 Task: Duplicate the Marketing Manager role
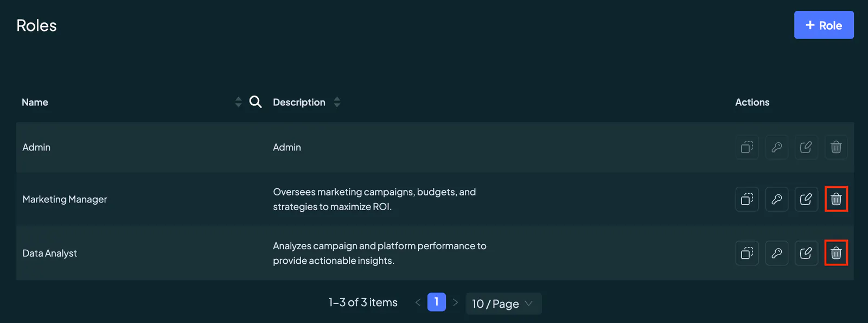point(747,199)
